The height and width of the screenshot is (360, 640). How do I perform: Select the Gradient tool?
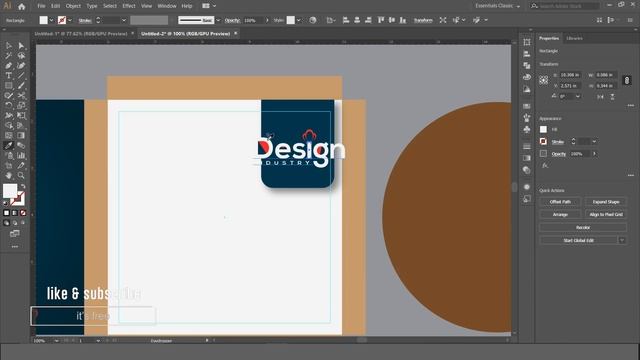point(21,135)
